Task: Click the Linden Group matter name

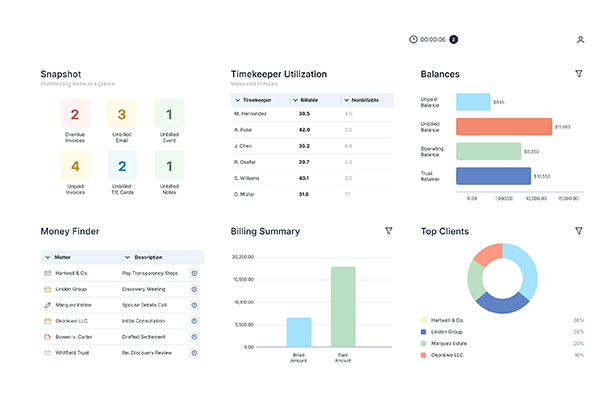Action: (x=71, y=289)
